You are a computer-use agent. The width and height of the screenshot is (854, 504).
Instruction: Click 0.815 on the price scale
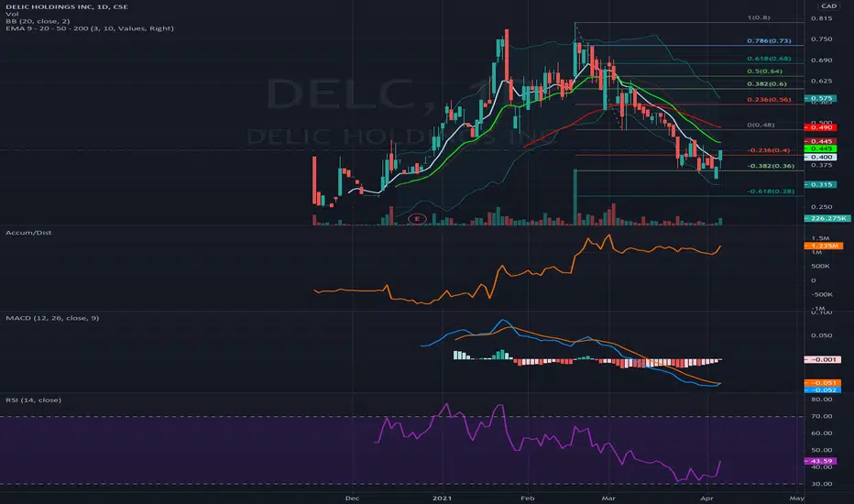[x=821, y=18]
